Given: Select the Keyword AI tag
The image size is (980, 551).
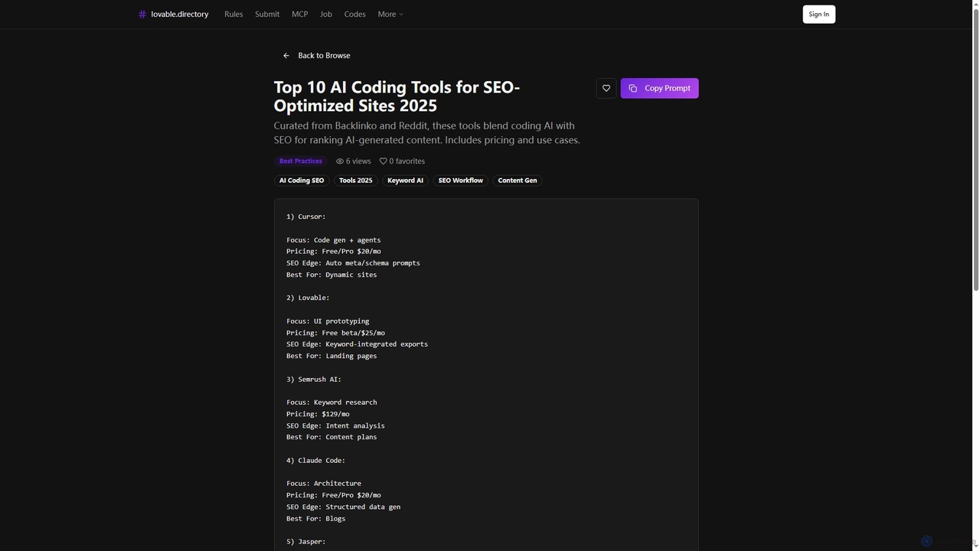Looking at the screenshot, I should pos(406,181).
